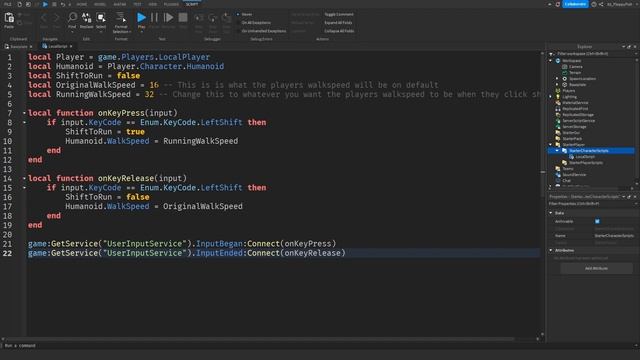Image resolution: width=640 pixels, height=360 pixels.
Task: Open the Find magnifier tool
Action: point(72,18)
